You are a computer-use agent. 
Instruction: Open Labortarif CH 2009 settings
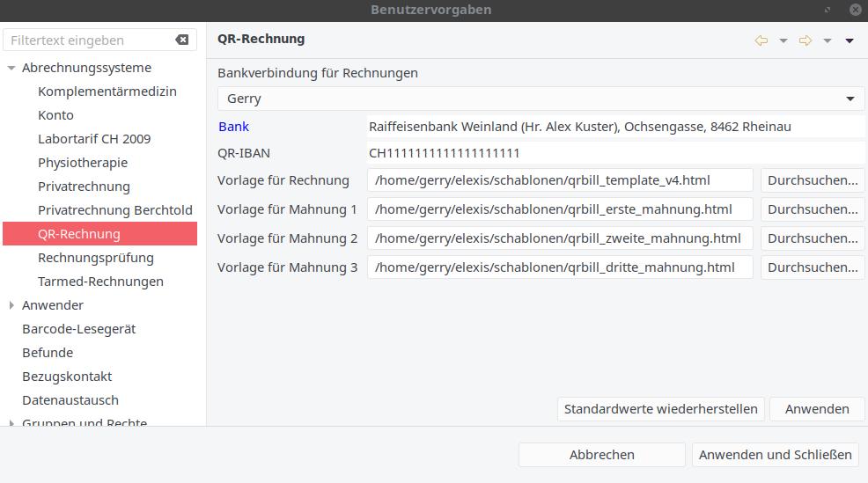[94, 139]
